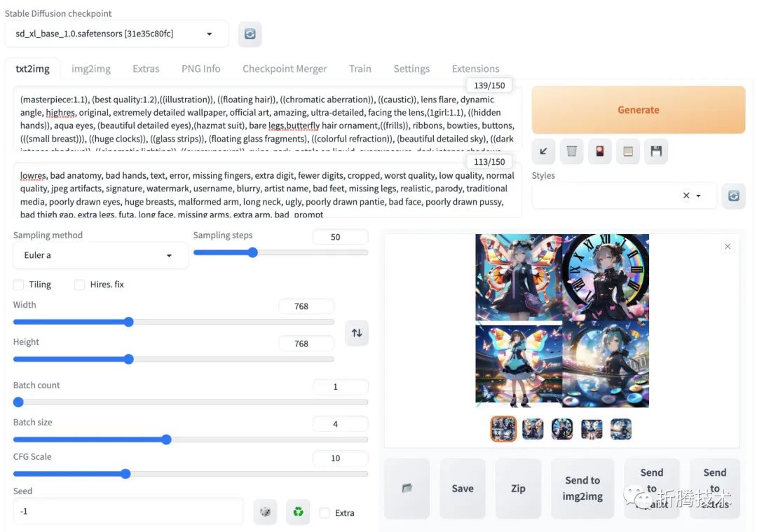
Task: Click the Sampling steps number field
Action: (x=340, y=237)
